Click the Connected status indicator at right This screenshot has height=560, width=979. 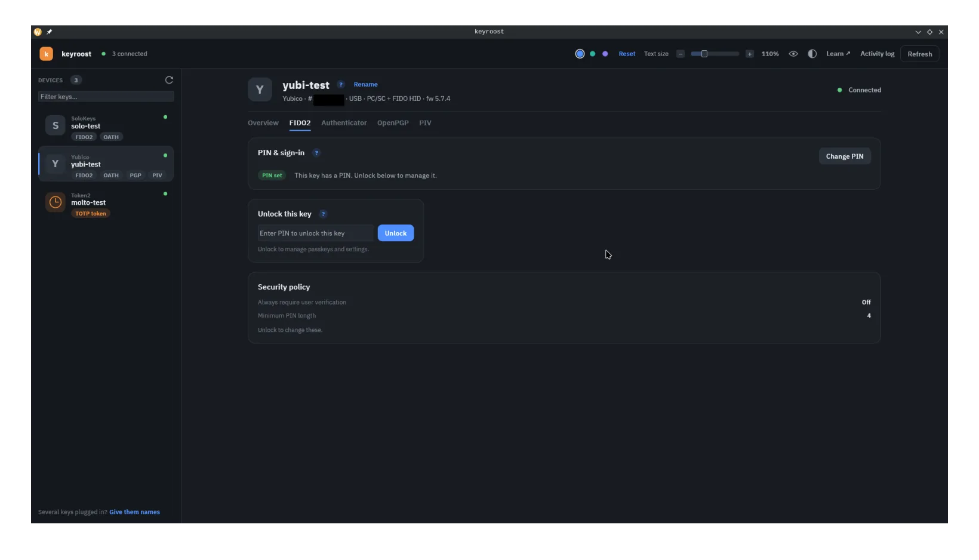click(x=859, y=90)
